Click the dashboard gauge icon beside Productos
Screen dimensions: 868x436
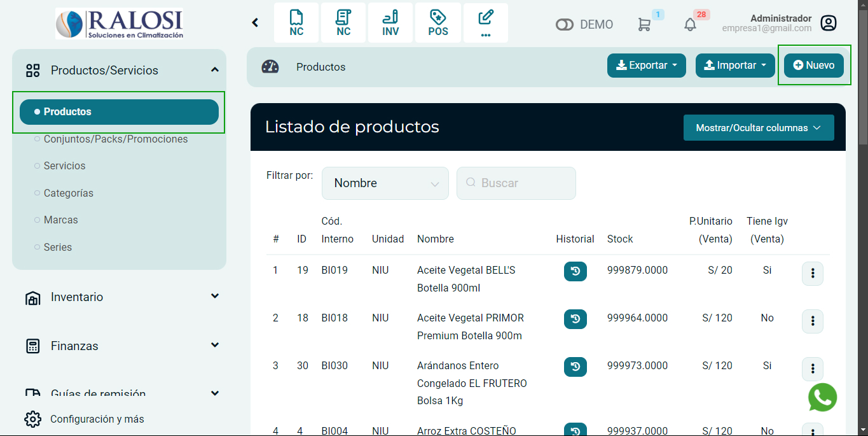[x=270, y=67]
